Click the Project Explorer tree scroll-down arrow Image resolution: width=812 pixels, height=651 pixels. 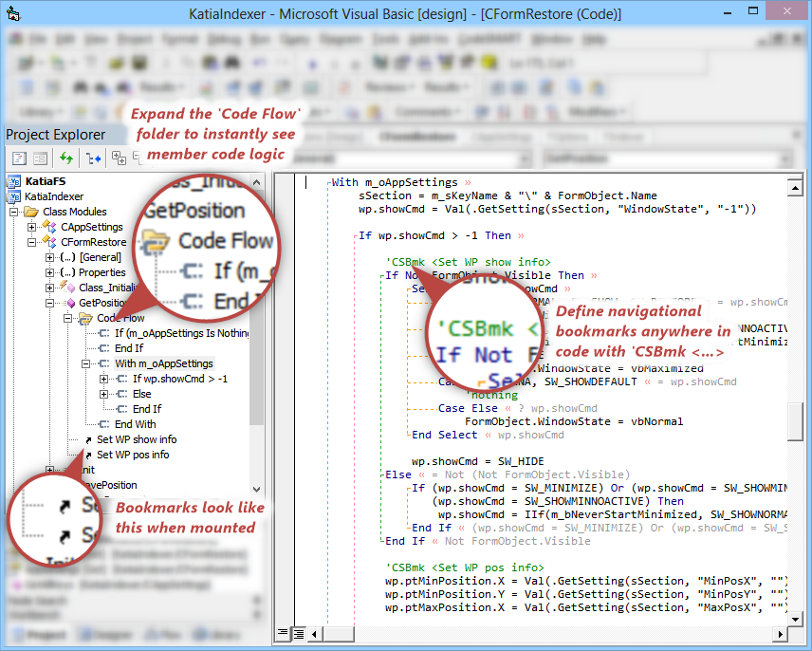(x=256, y=489)
